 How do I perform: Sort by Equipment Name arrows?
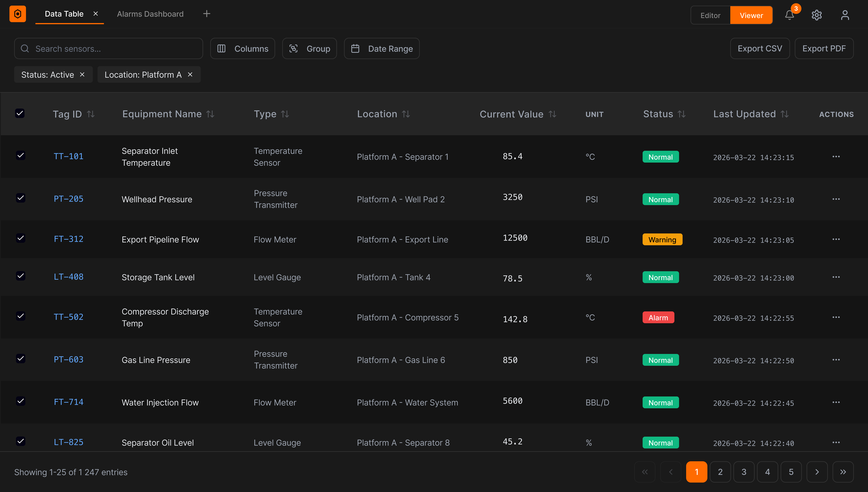click(x=210, y=114)
